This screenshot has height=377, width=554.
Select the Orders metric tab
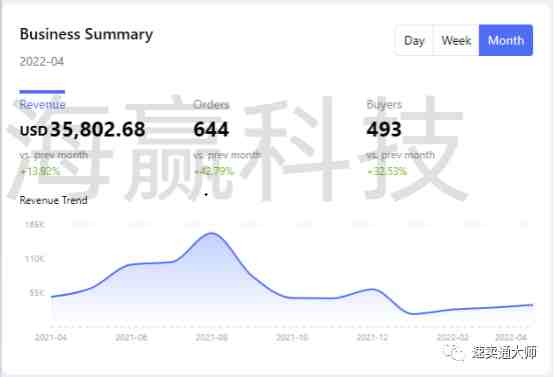tap(211, 105)
